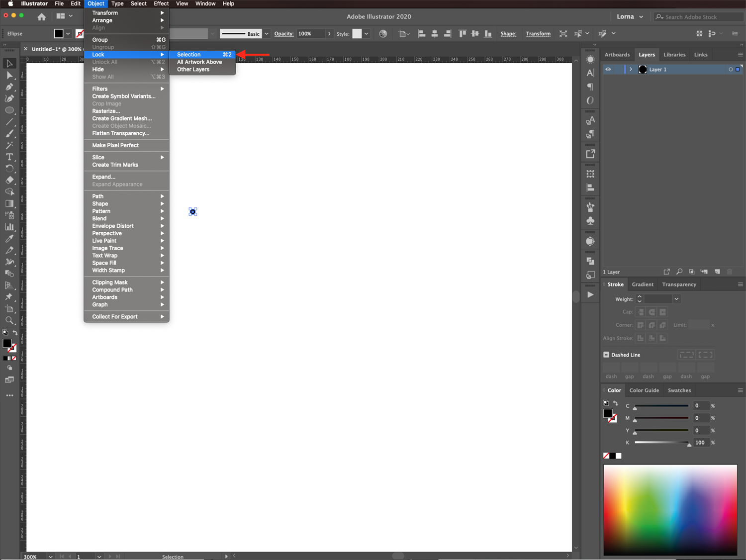Viewport: 746px width, 560px height.
Task: Switch to the Swatches tab
Action: [x=679, y=390]
